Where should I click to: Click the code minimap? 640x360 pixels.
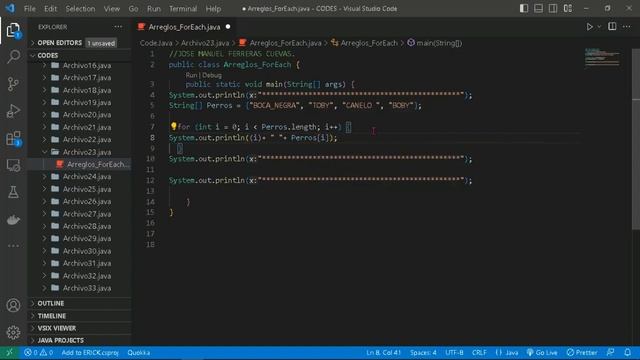point(602,57)
